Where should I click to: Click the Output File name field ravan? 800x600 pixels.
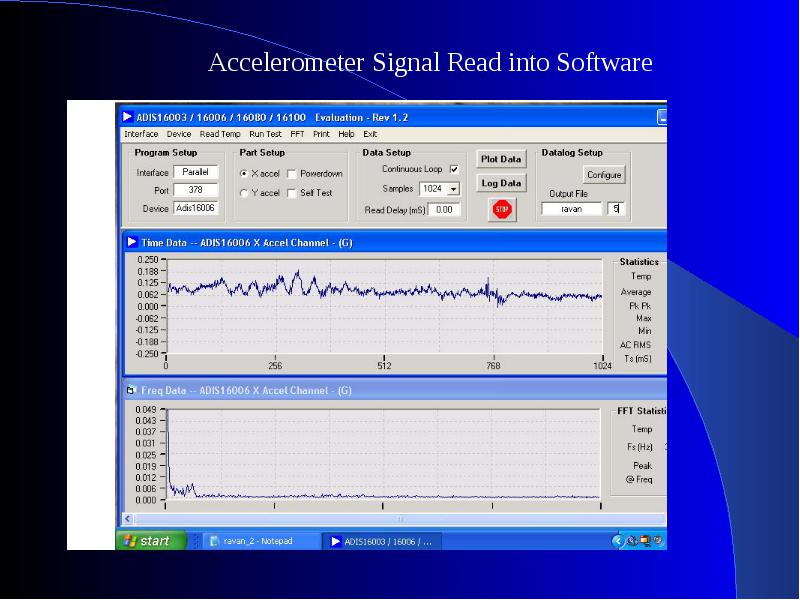click(x=571, y=209)
